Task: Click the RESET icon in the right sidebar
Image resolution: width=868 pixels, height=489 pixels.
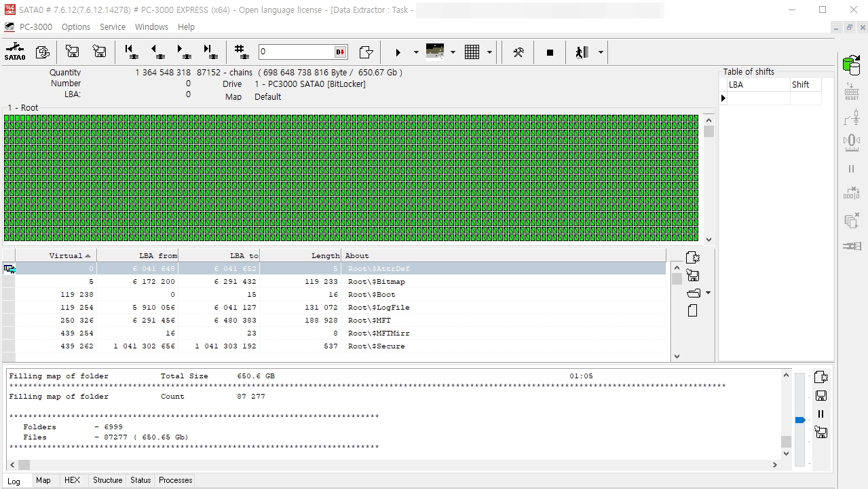Action: point(851,92)
